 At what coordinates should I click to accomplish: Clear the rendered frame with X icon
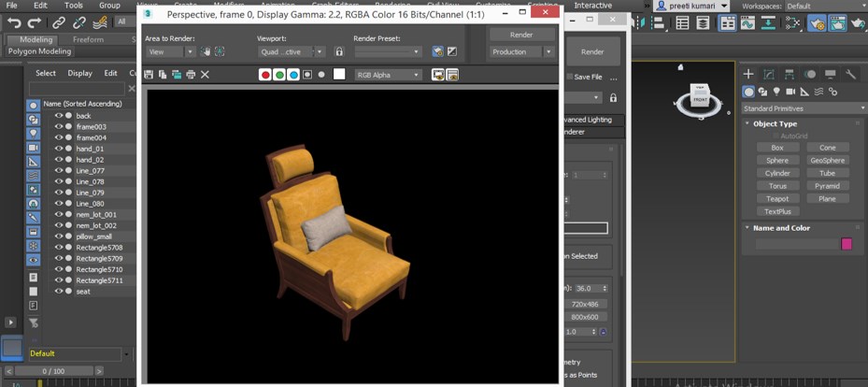point(205,74)
